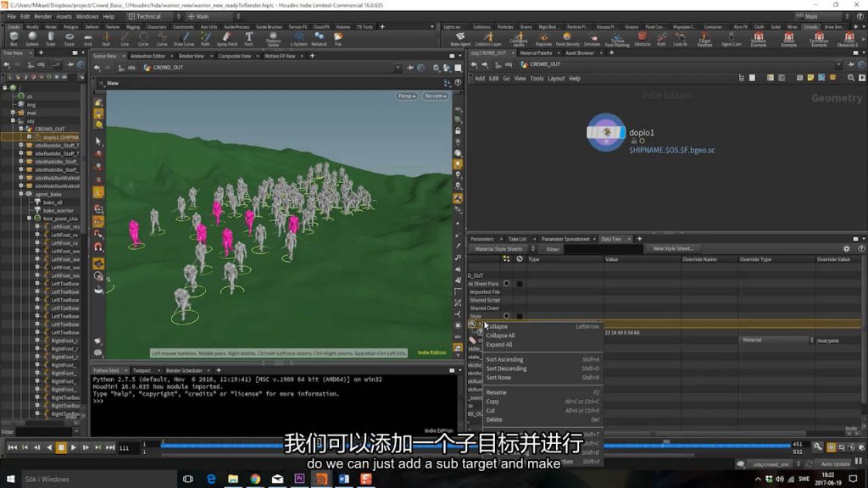
Task: Check the Style Sheet Para disable box
Action: (x=520, y=283)
